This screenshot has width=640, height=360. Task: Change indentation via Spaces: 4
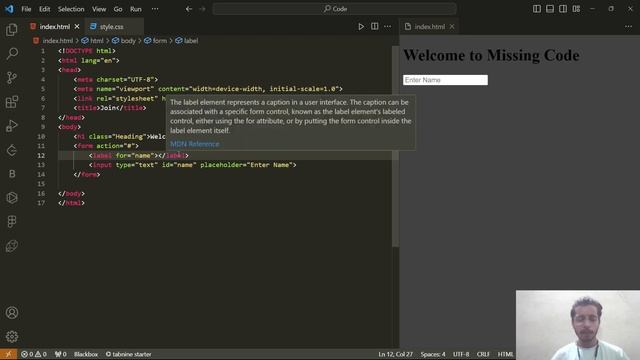click(433, 354)
